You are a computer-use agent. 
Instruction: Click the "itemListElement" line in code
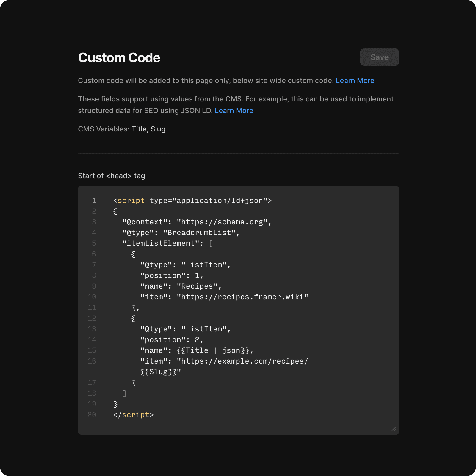(x=167, y=243)
